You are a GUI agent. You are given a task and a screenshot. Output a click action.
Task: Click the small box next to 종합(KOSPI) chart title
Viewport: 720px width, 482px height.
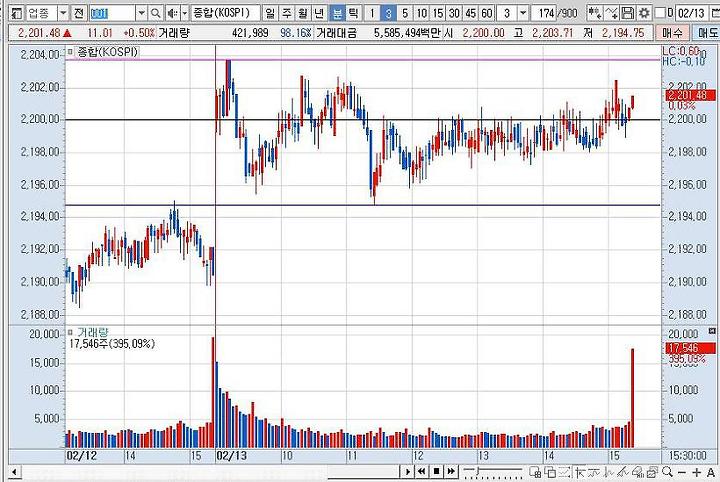point(70,51)
